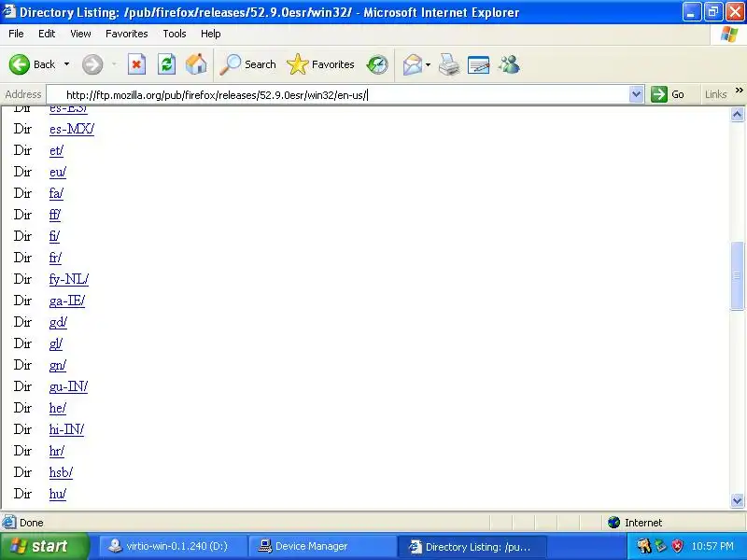Open the Search toolbar button
The image size is (747, 560).
[247, 64]
